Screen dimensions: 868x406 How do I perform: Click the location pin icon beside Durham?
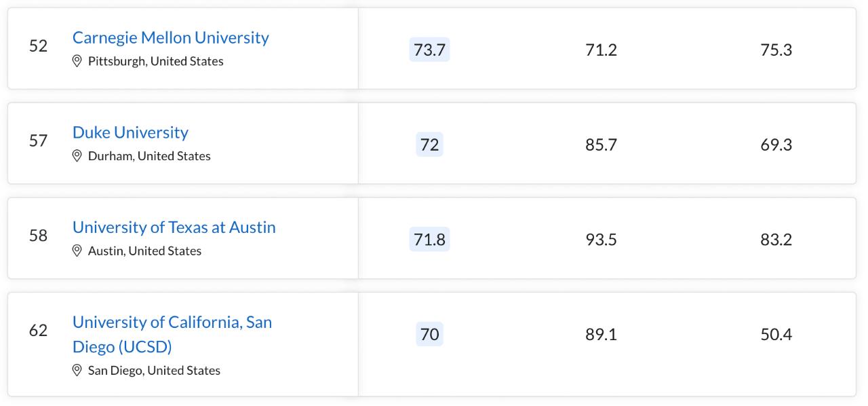pos(77,156)
